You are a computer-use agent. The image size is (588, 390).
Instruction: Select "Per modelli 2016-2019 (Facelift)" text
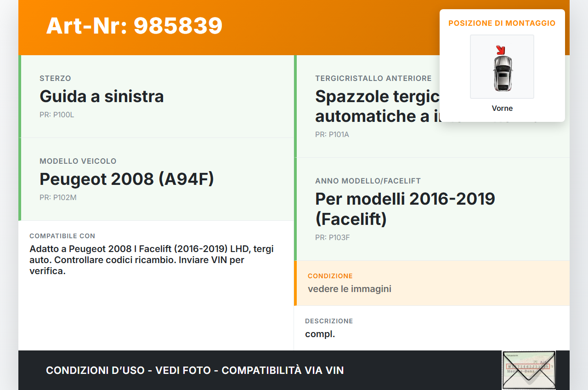(x=405, y=209)
